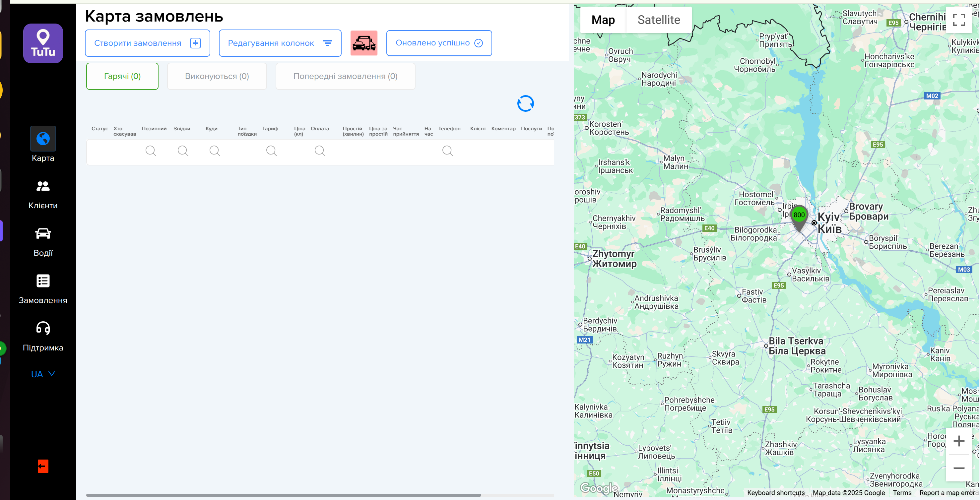Open the Карта globe section

click(43, 138)
